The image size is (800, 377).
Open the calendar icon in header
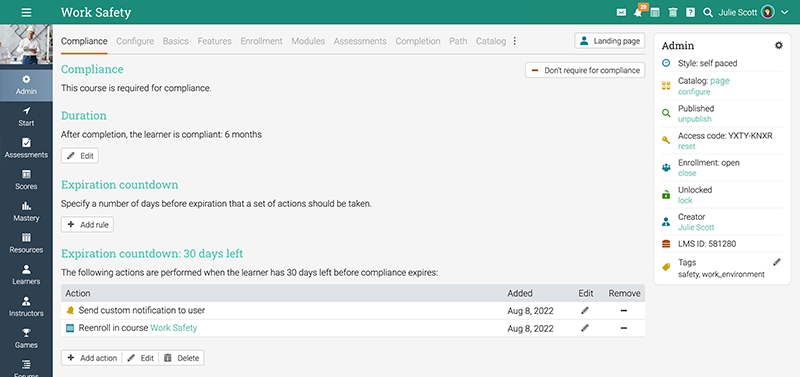coord(655,13)
